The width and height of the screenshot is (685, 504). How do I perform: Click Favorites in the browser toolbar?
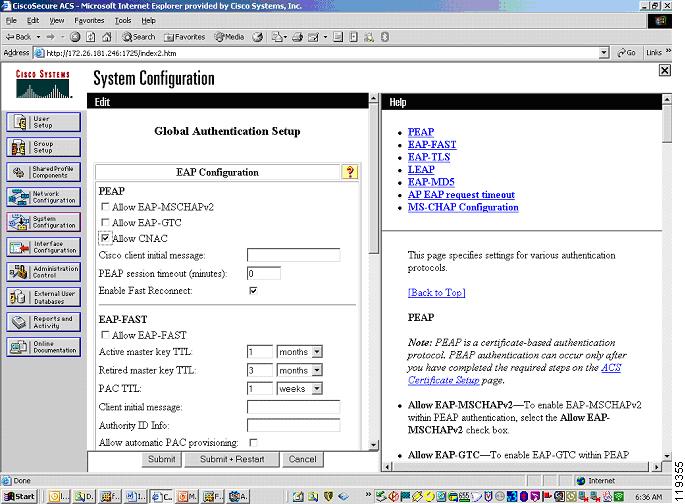185,37
